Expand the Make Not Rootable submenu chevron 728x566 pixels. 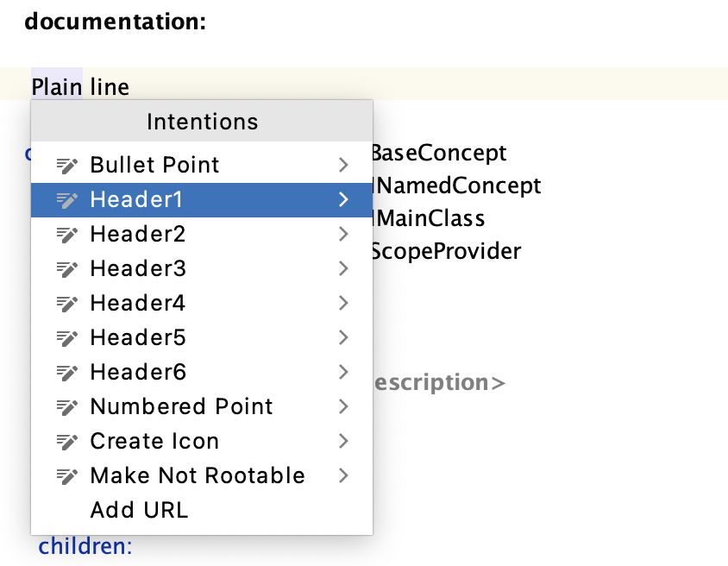point(343,475)
